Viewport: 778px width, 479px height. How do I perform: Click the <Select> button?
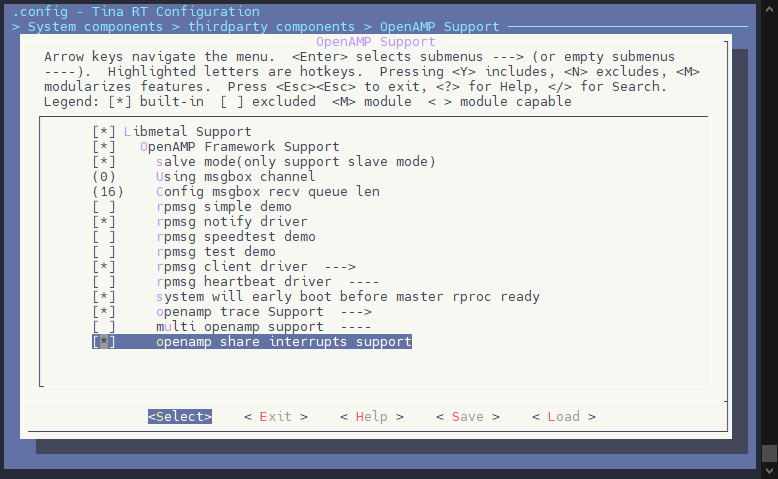pyautogui.click(x=180, y=416)
